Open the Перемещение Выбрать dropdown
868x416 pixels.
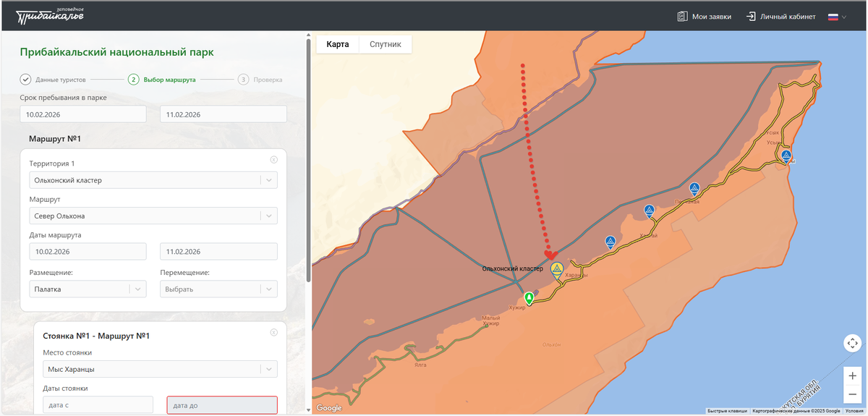tap(218, 289)
